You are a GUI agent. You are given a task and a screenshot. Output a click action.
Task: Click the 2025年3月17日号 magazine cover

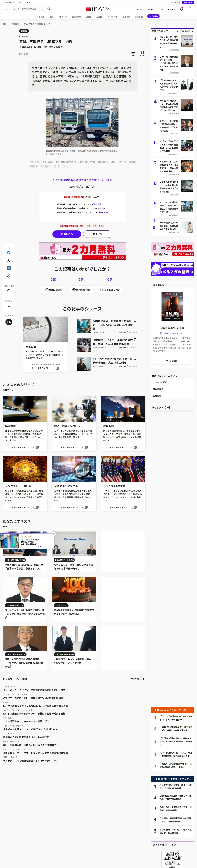[x=172, y=306]
